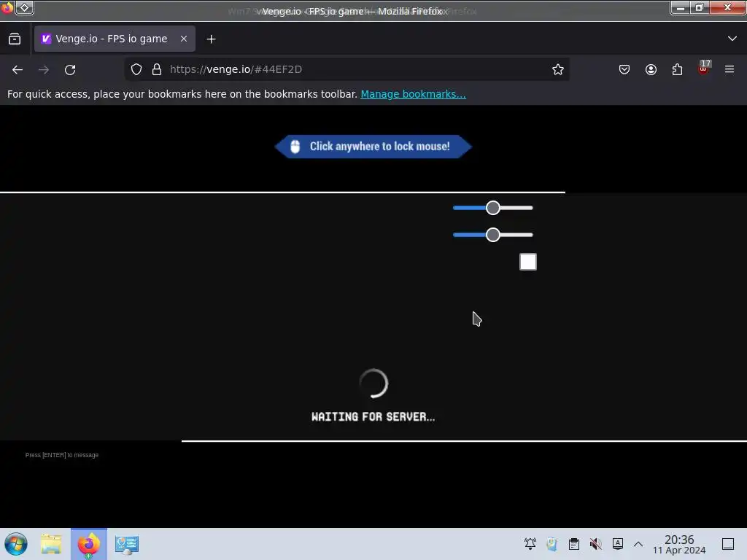
Task: Open the clipboard tray icon
Action: pyautogui.click(x=574, y=543)
